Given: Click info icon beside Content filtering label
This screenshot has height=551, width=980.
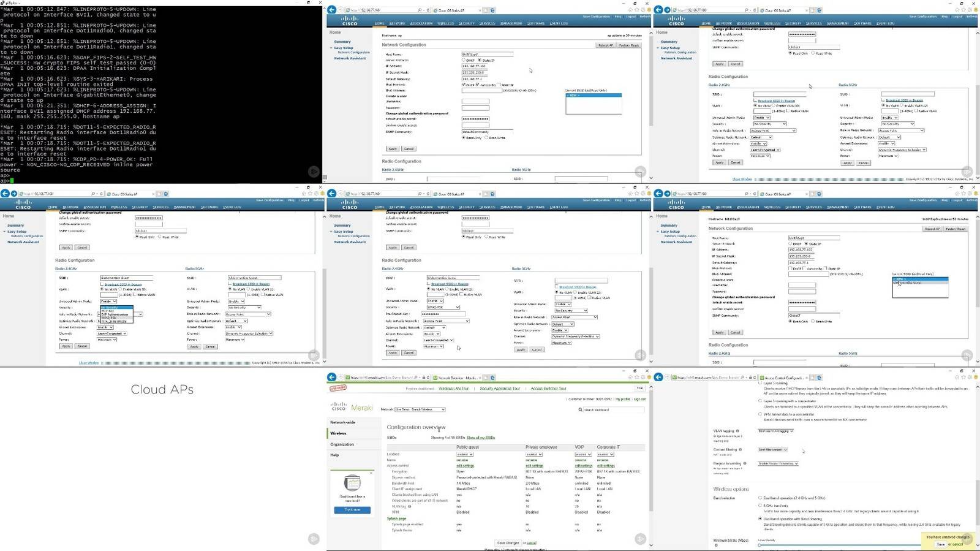Looking at the screenshot, I should point(740,449).
